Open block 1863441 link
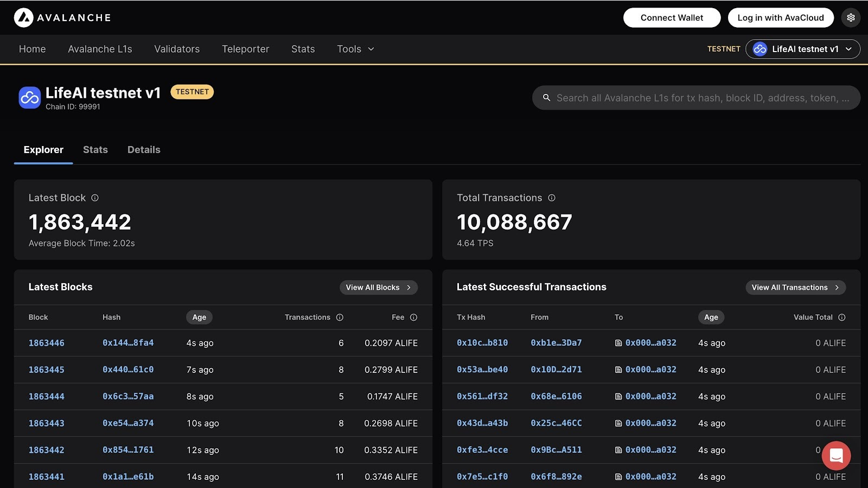868x488 pixels. (x=46, y=477)
